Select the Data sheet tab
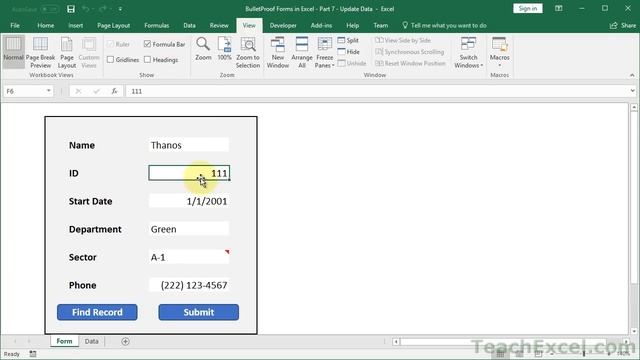This screenshot has height=360, width=640. click(x=91, y=341)
